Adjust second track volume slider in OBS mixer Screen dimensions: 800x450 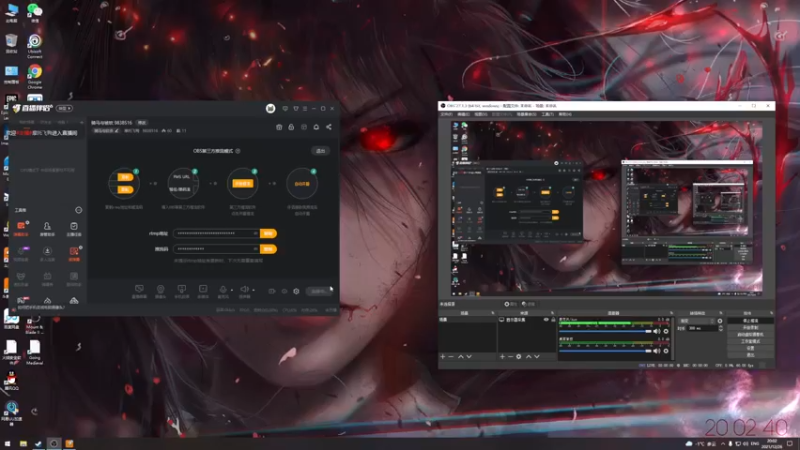pyautogui.click(x=605, y=351)
